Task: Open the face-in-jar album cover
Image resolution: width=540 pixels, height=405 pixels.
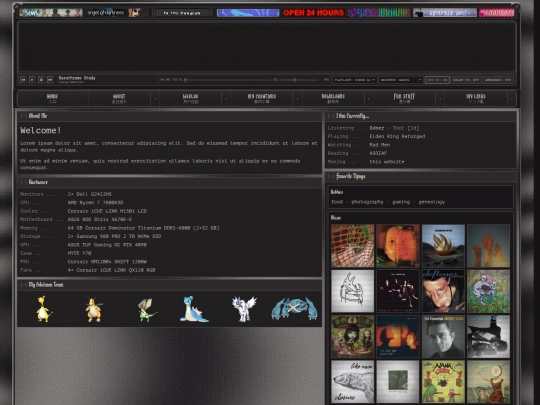Action: pyautogui.click(x=398, y=246)
